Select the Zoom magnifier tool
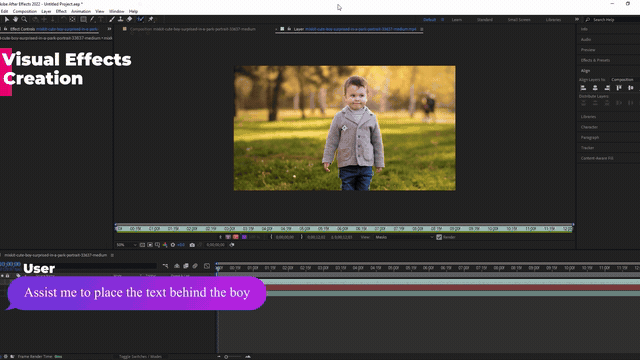The image size is (640, 360). pos(24,19)
